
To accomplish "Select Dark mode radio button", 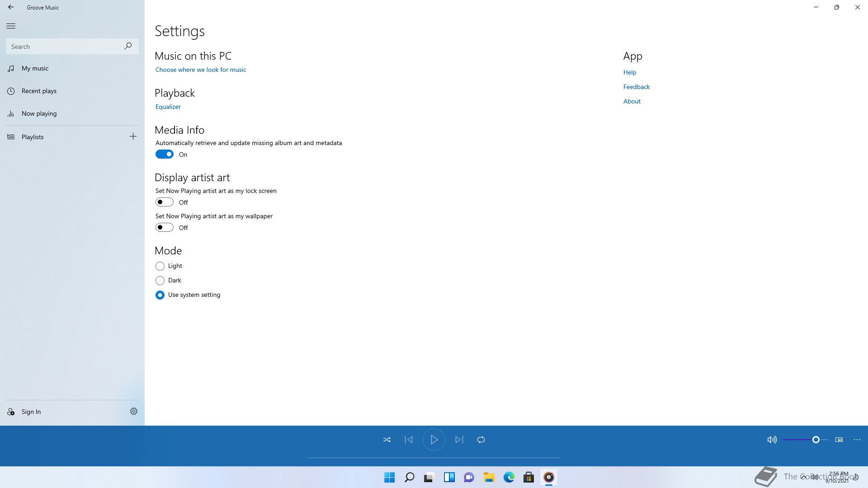I will tap(160, 281).
